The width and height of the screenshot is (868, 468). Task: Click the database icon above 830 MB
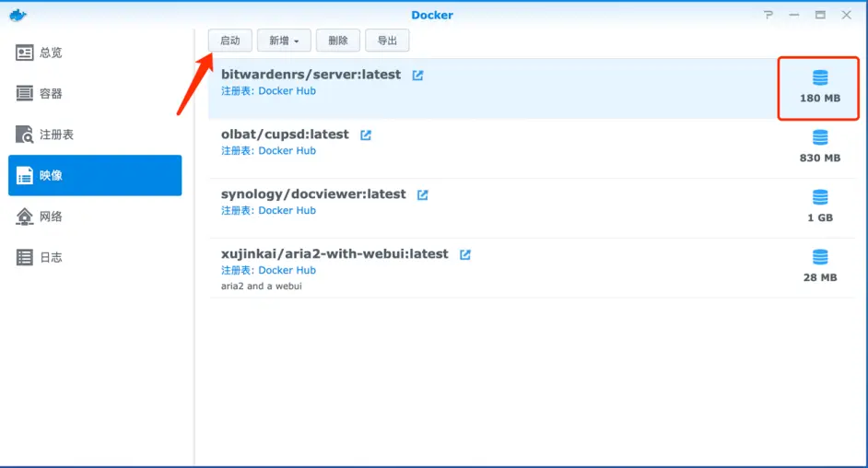click(x=820, y=137)
